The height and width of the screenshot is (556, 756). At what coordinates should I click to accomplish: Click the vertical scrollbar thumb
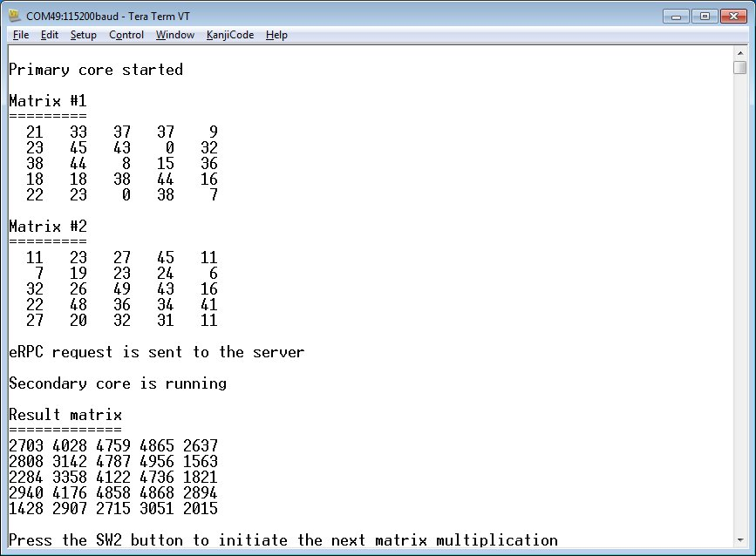(x=739, y=67)
